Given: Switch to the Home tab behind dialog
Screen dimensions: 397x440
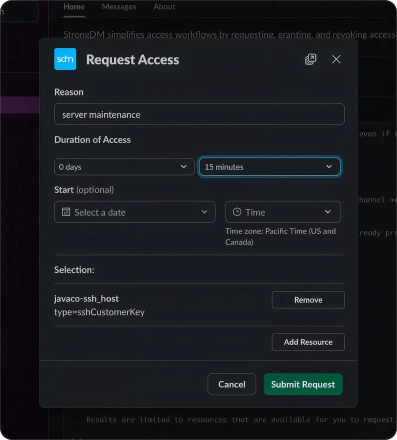Looking at the screenshot, I should coord(74,7).
